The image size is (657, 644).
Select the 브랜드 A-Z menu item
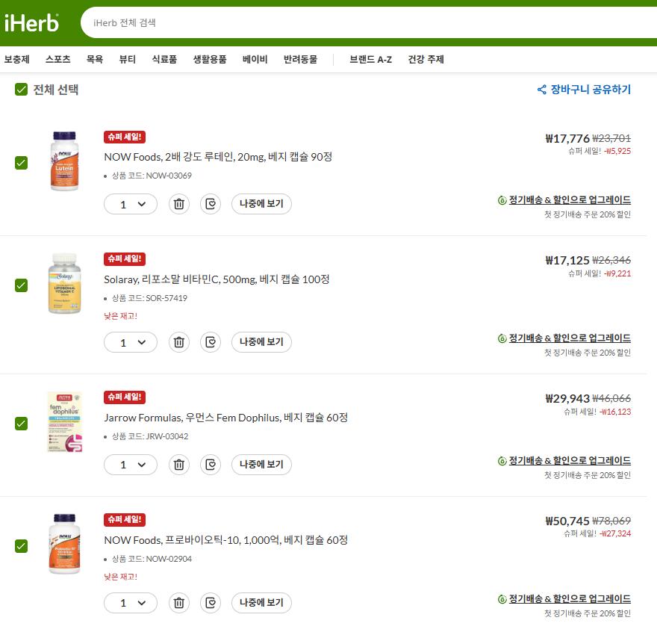pyautogui.click(x=370, y=59)
